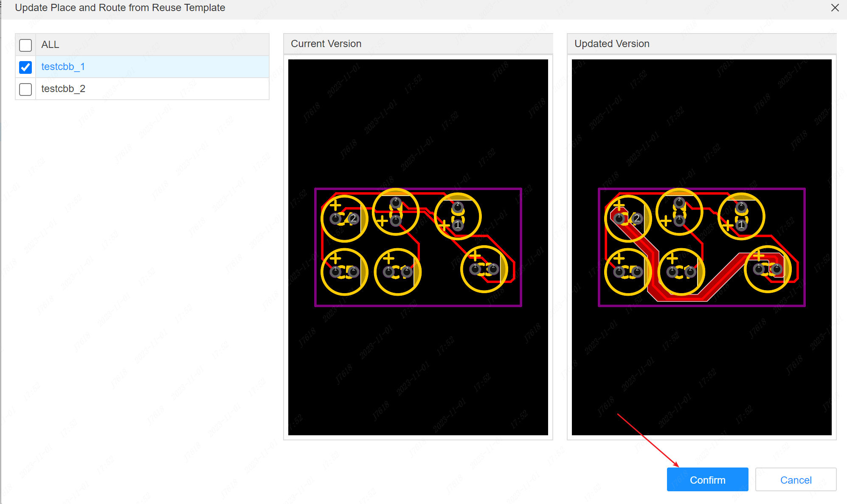Enable the ALL checkbox
Viewport: 847px width, 504px height.
pos(25,45)
